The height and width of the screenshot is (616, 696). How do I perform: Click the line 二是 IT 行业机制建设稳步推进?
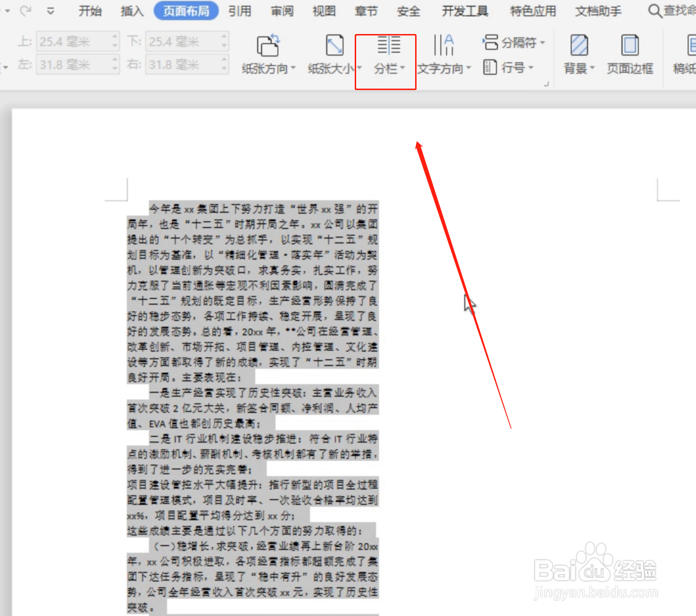click(x=263, y=439)
